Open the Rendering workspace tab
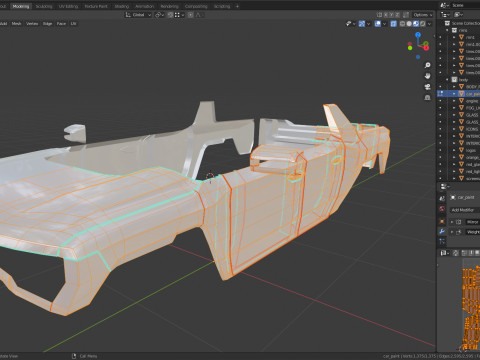 tap(169, 6)
